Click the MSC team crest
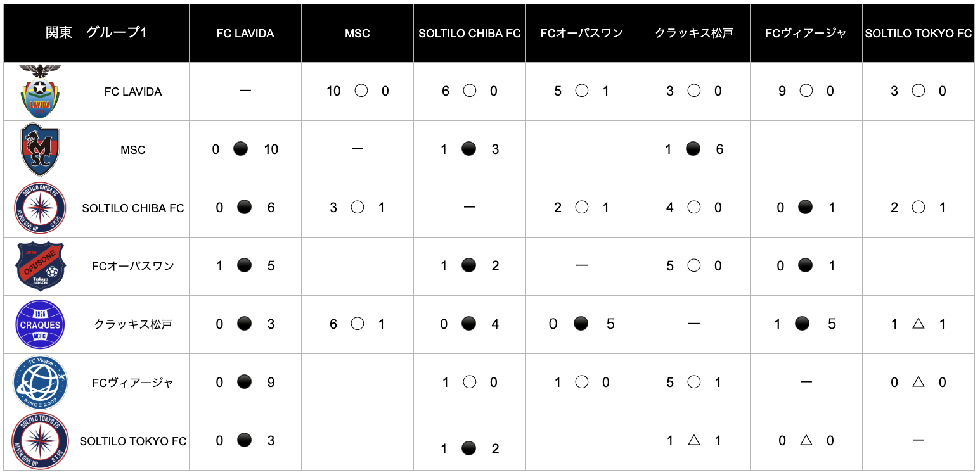Image resolution: width=980 pixels, height=475 pixels. click(40, 149)
